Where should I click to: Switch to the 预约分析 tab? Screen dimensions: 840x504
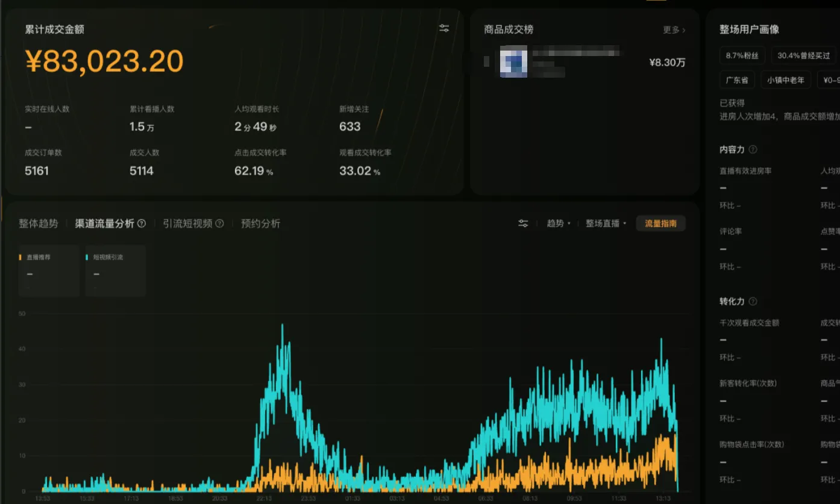pyautogui.click(x=260, y=223)
